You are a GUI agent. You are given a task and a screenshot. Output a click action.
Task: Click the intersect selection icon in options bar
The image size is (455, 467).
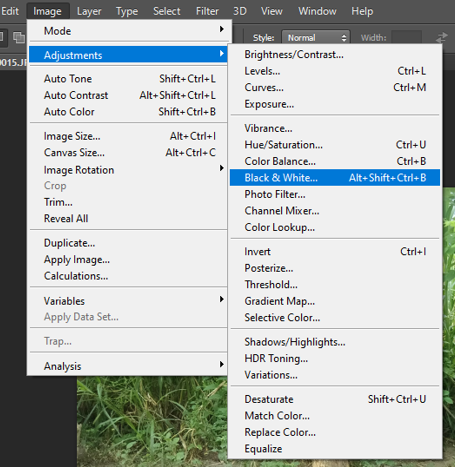[x=19, y=37]
